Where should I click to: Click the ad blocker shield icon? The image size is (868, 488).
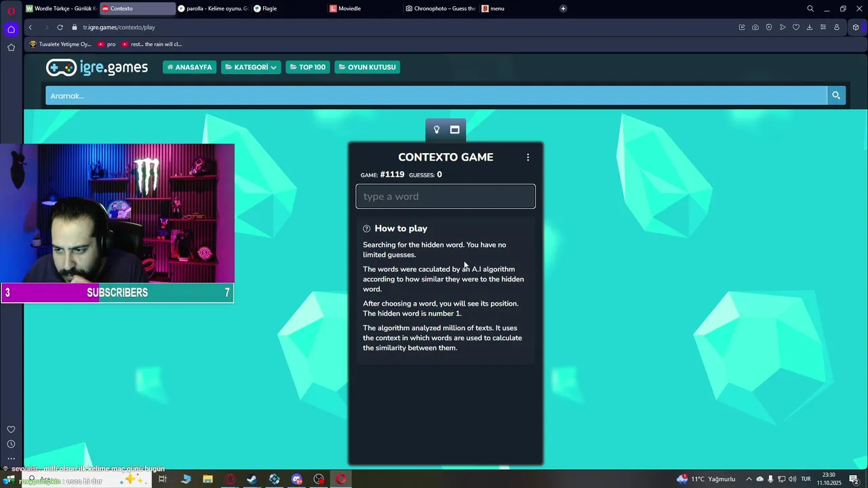click(x=769, y=27)
